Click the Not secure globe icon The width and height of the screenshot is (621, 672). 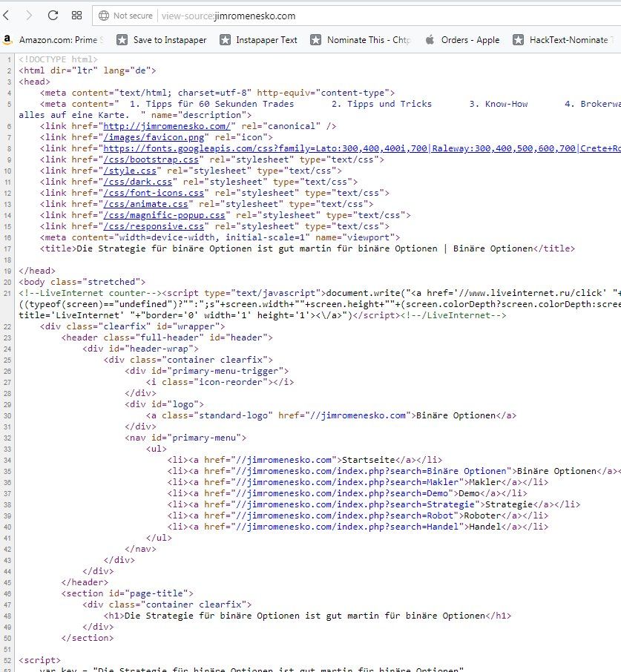point(104,16)
